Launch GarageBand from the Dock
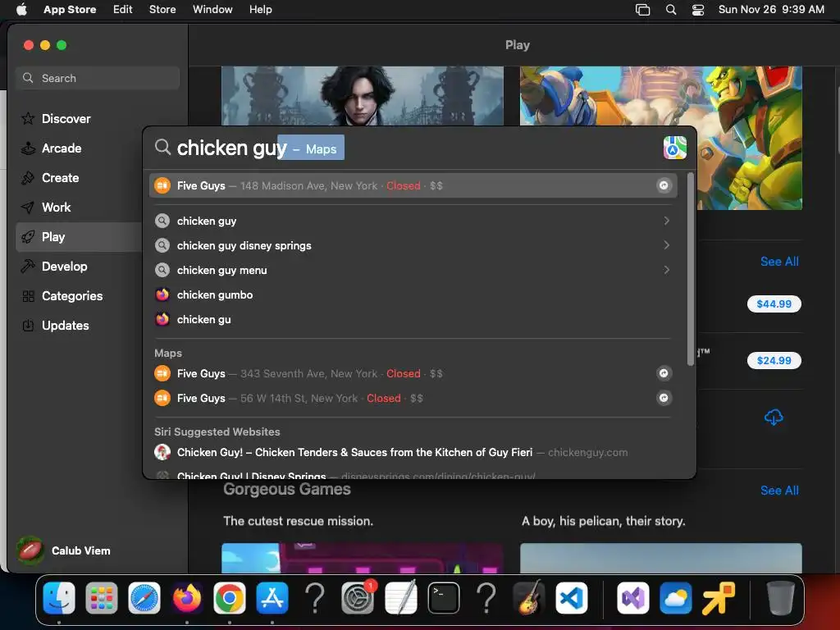Viewport: 840px width, 630px height. (x=529, y=597)
